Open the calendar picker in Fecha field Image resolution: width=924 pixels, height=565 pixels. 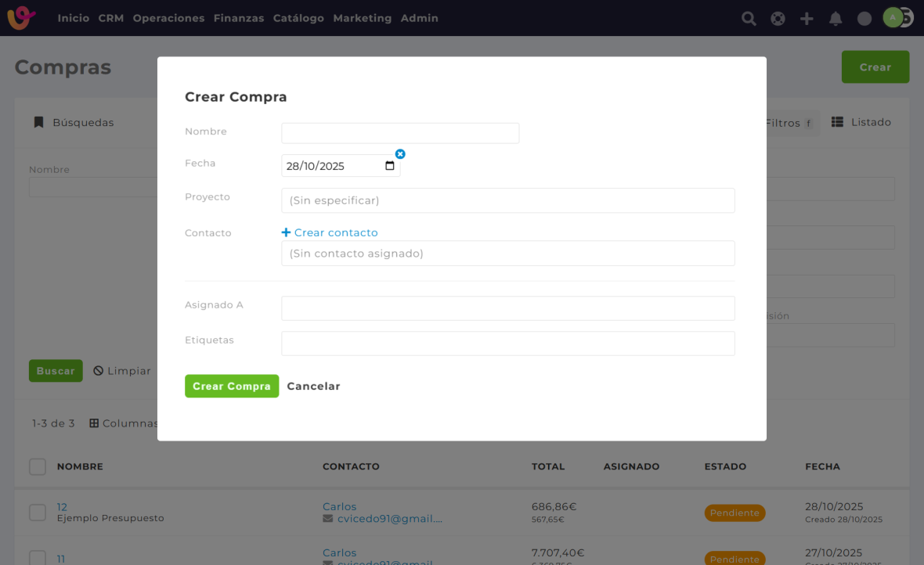[x=390, y=166]
